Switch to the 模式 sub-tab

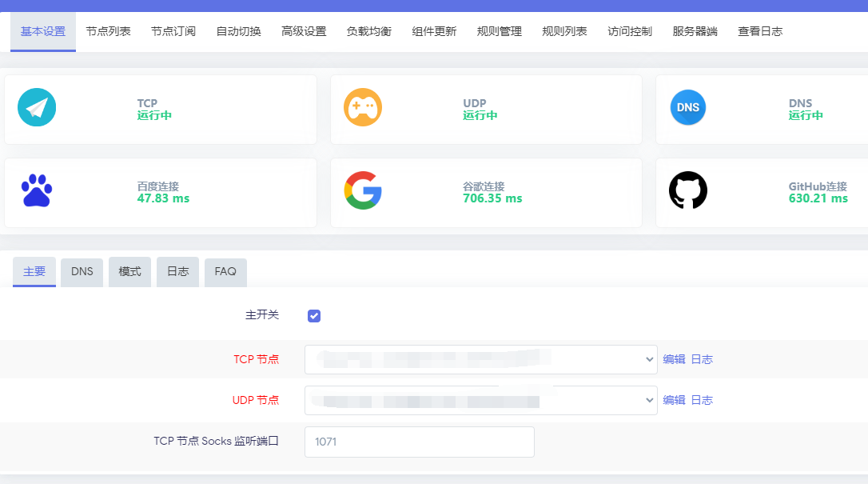[x=129, y=272]
